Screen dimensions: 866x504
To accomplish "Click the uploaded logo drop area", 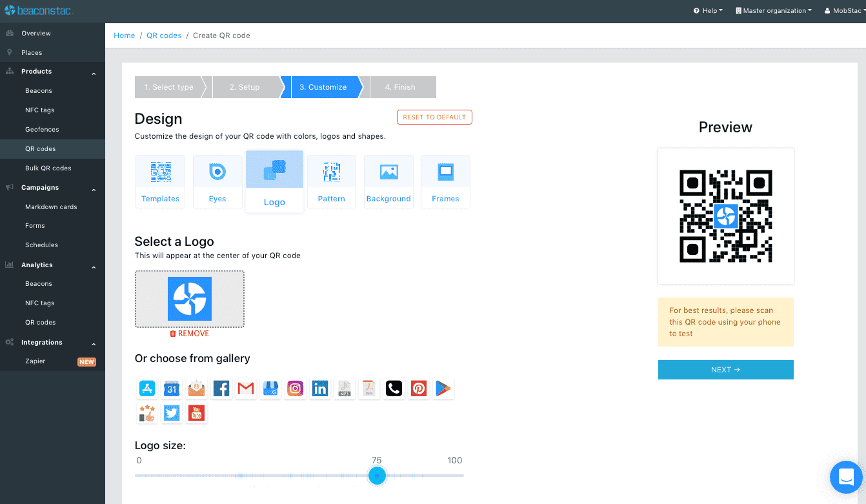I will coord(190,299).
